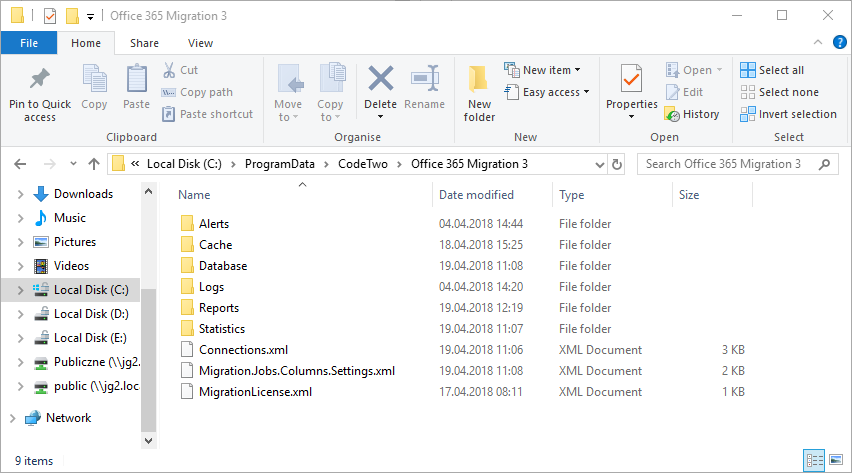This screenshot has height=473, width=852.
Task: Expand the Delete dropdown arrow
Action: click(380, 117)
